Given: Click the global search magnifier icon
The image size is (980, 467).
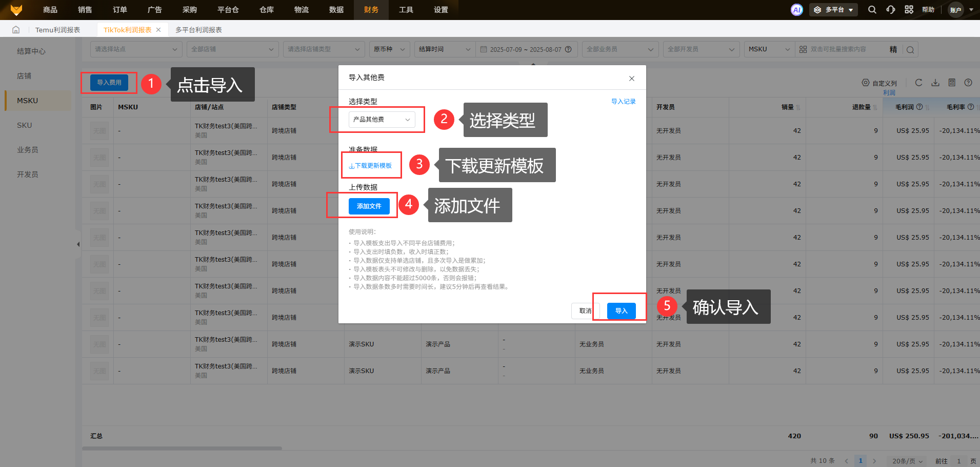Looking at the screenshot, I should (x=872, y=10).
